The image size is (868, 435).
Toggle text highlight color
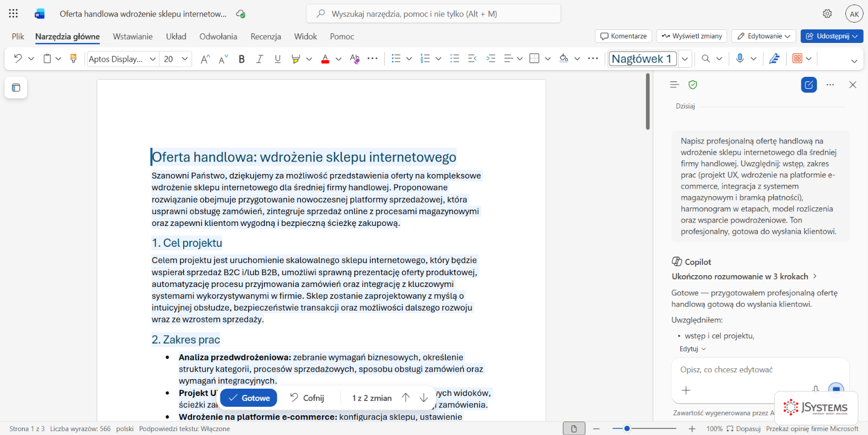coord(295,58)
